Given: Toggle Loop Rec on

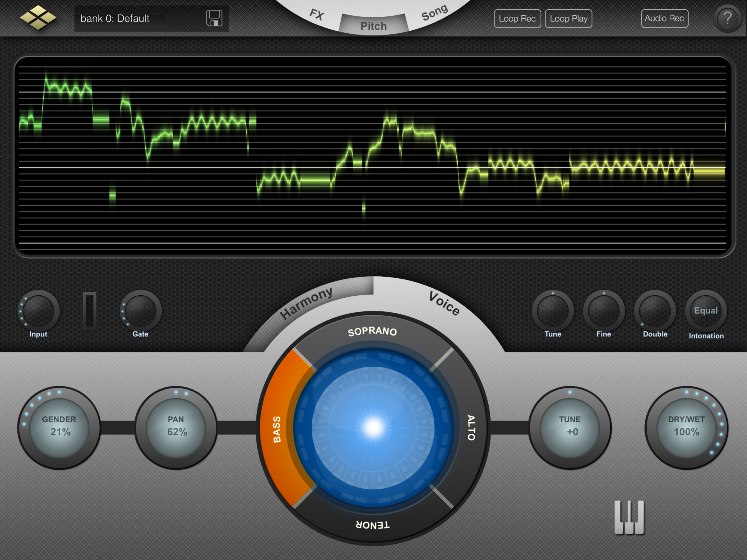Looking at the screenshot, I should click(x=517, y=19).
